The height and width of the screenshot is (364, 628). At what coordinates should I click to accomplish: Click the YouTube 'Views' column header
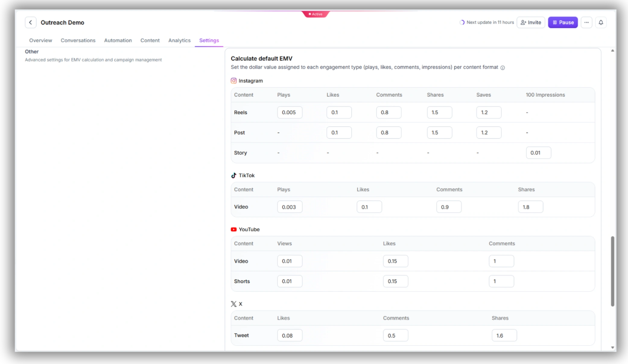tap(284, 244)
